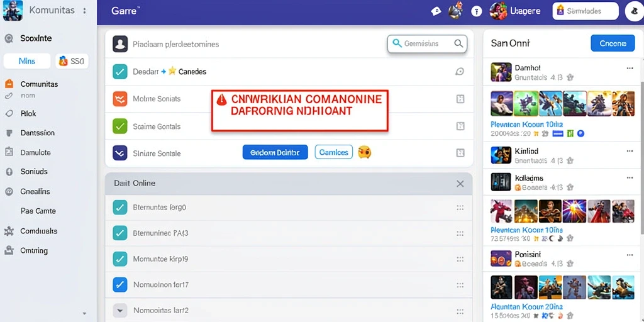Click the Cneallns sidebar icon
The width and height of the screenshot is (644, 322).
9,191
